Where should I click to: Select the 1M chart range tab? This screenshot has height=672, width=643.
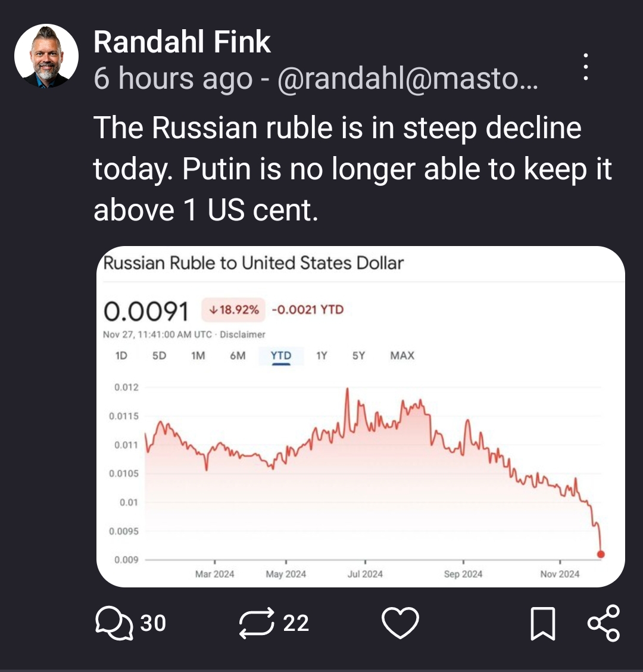198,356
